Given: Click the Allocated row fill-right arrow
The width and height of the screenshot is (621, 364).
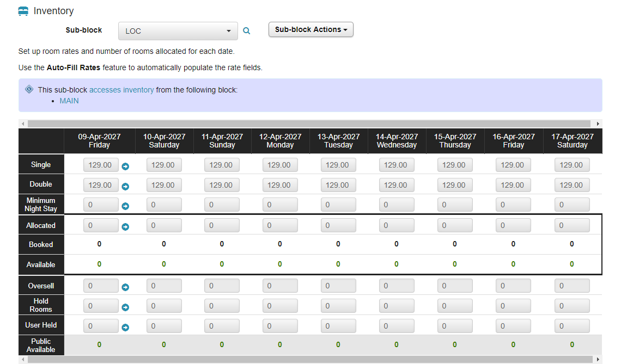Looking at the screenshot, I should click(x=125, y=227).
